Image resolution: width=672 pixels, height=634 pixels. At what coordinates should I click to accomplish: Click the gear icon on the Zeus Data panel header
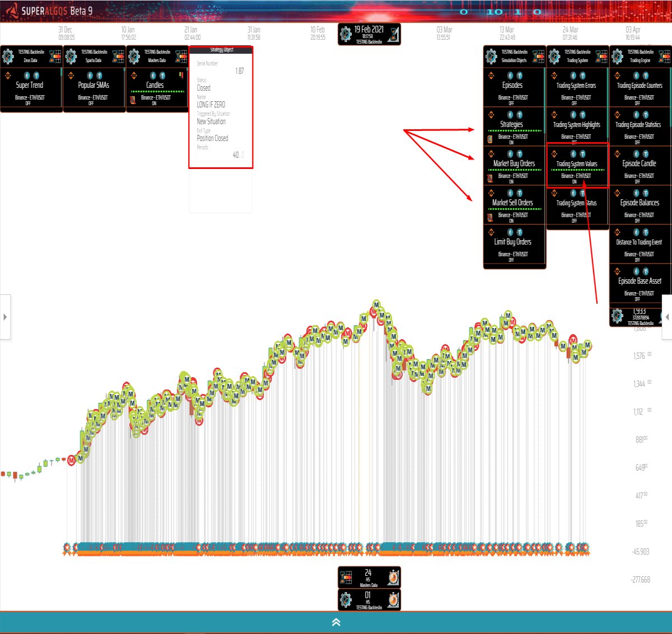[x=8, y=56]
